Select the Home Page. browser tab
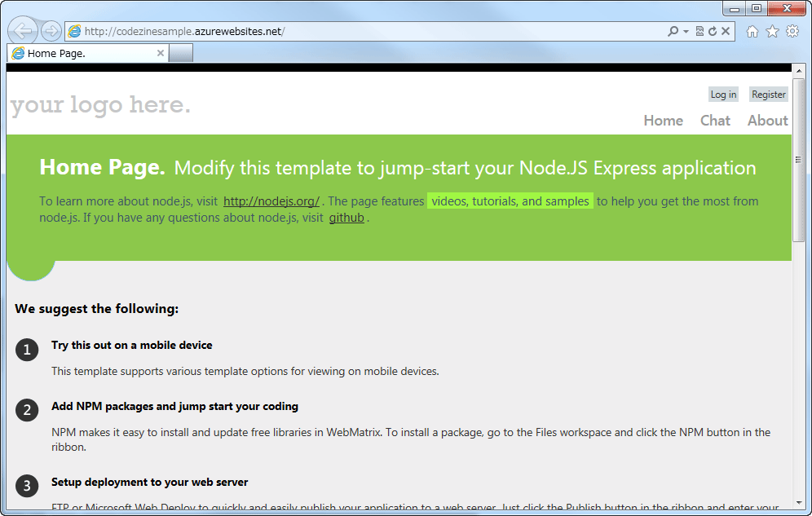Screen dimensions: 812x516 [x=87, y=53]
